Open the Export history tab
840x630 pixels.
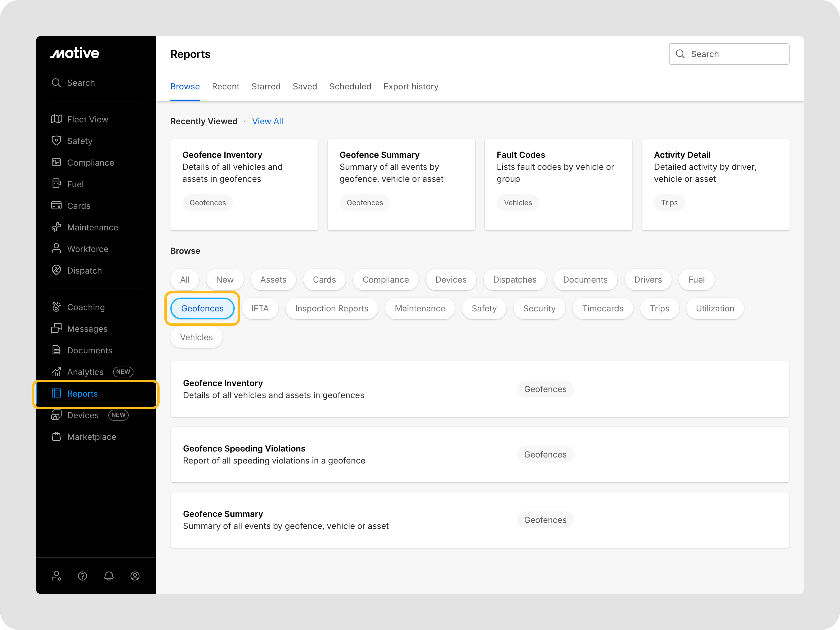pyautogui.click(x=410, y=87)
